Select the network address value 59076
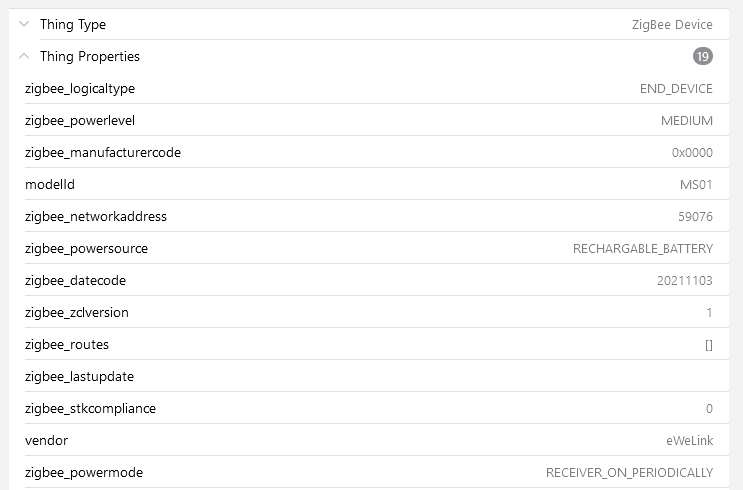The height and width of the screenshot is (490, 743). (695, 217)
